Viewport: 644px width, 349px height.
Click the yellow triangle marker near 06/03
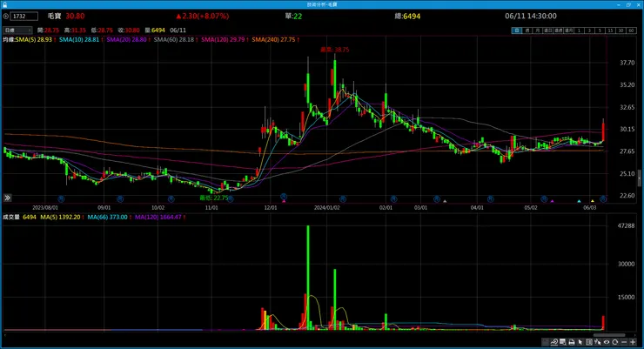593,201
